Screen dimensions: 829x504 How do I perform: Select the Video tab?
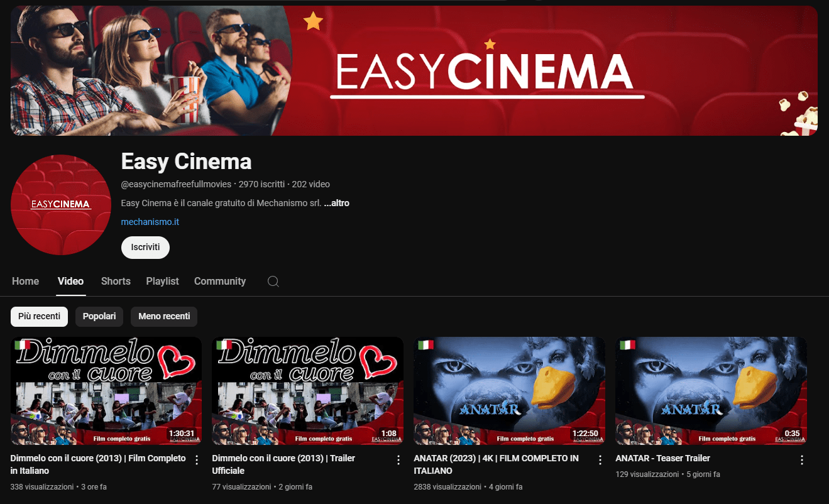(x=70, y=282)
